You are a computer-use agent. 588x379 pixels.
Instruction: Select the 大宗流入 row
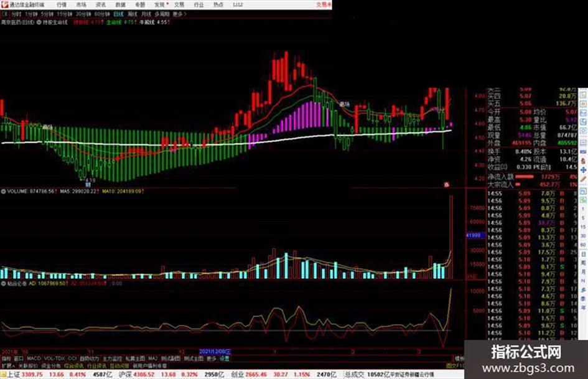[x=533, y=185]
